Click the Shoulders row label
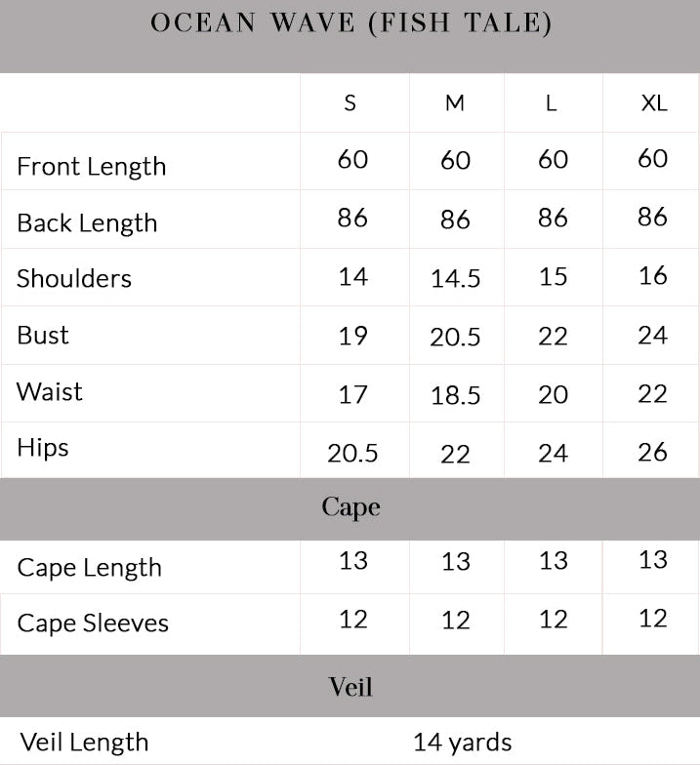The height and width of the screenshot is (765, 700). 74,278
